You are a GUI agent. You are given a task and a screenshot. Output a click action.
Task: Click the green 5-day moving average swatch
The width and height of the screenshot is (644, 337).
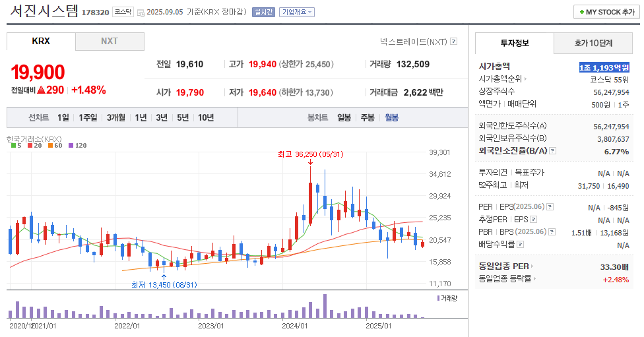click(14, 145)
